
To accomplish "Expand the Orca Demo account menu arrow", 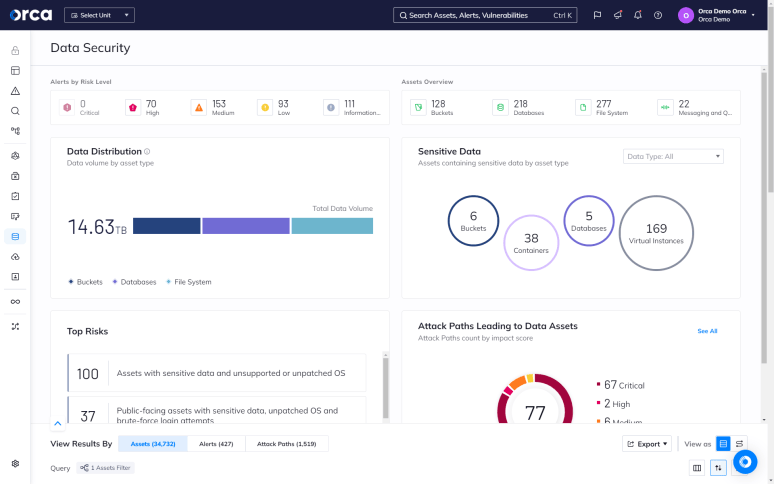I will click(753, 15).
